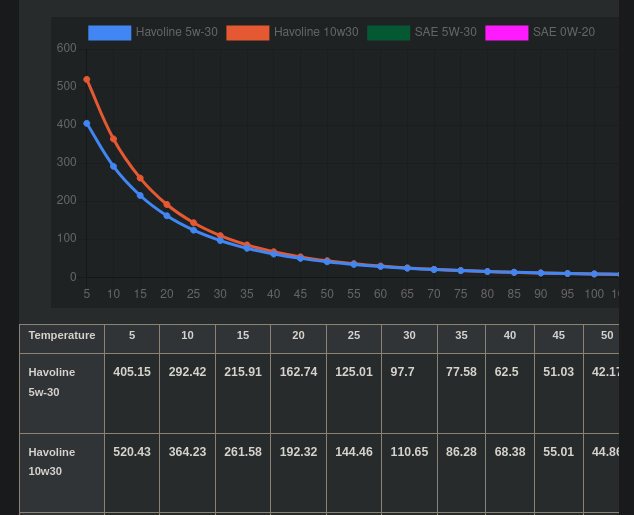Select the table header cell 10
This screenshot has width=634, height=515.
(188, 339)
